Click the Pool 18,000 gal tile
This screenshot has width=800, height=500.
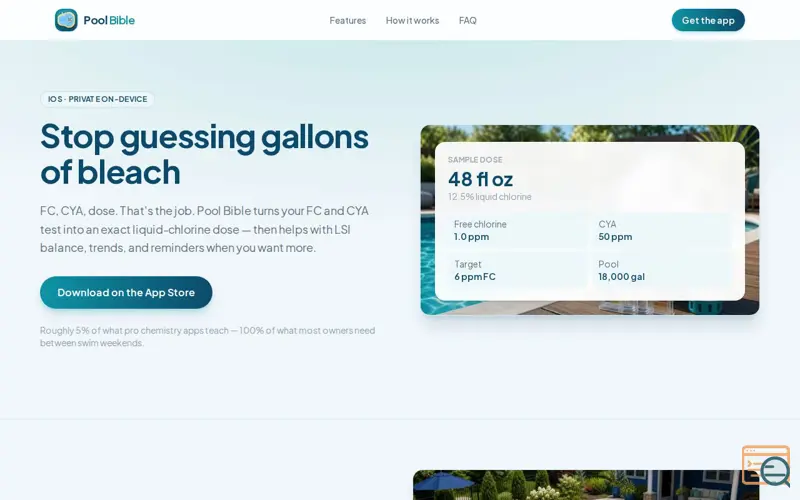[x=662, y=270]
